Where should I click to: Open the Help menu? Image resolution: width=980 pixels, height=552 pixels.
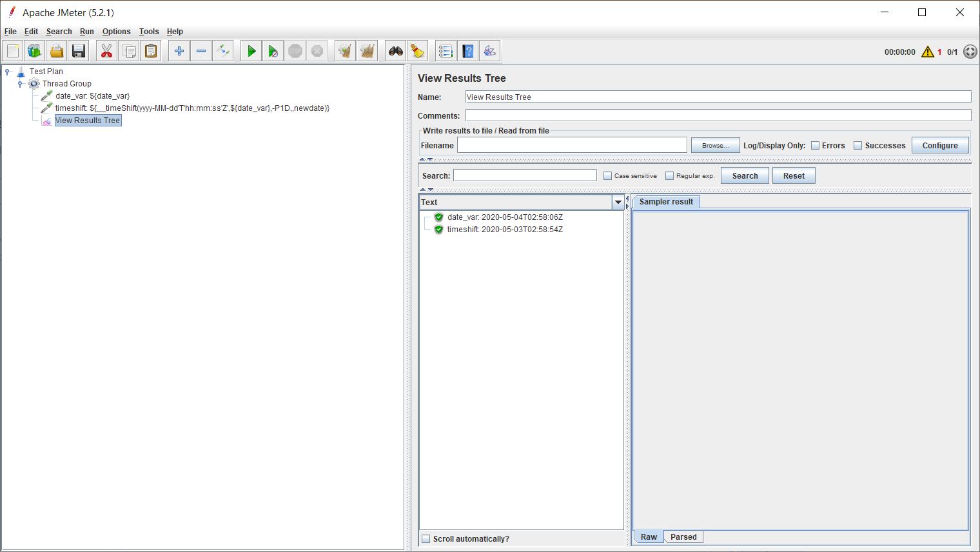[175, 32]
